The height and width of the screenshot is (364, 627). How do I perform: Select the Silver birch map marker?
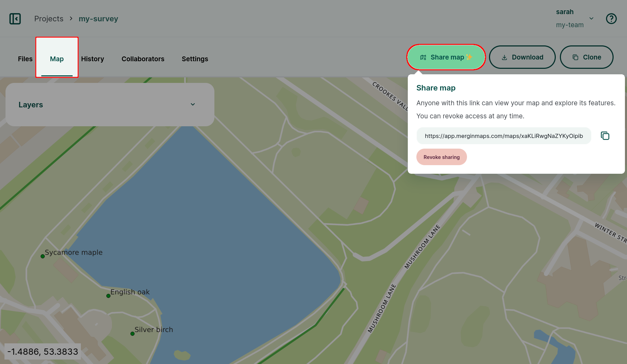coord(132,333)
